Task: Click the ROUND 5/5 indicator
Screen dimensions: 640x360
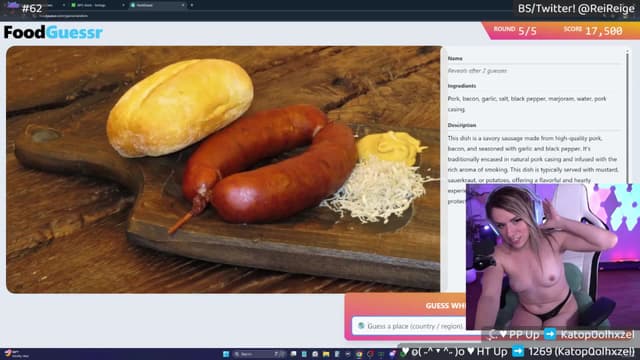Action: pyautogui.click(x=515, y=31)
